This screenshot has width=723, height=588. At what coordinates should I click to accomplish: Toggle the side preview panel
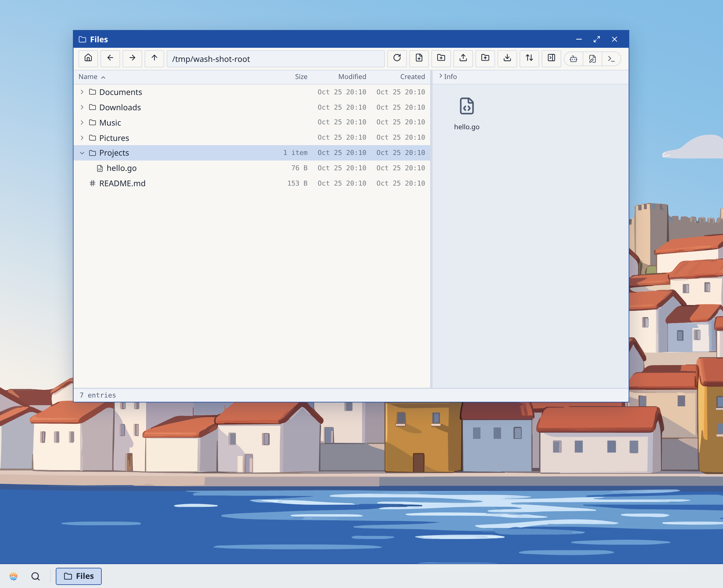pyautogui.click(x=551, y=58)
